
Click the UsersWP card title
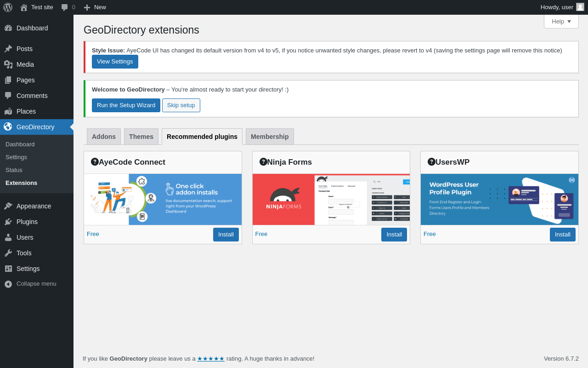[452, 162]
